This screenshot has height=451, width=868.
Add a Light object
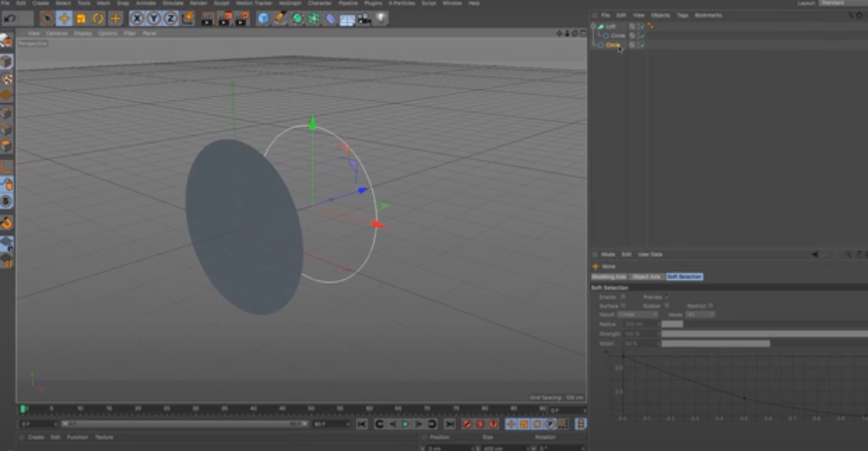point(381,19)
